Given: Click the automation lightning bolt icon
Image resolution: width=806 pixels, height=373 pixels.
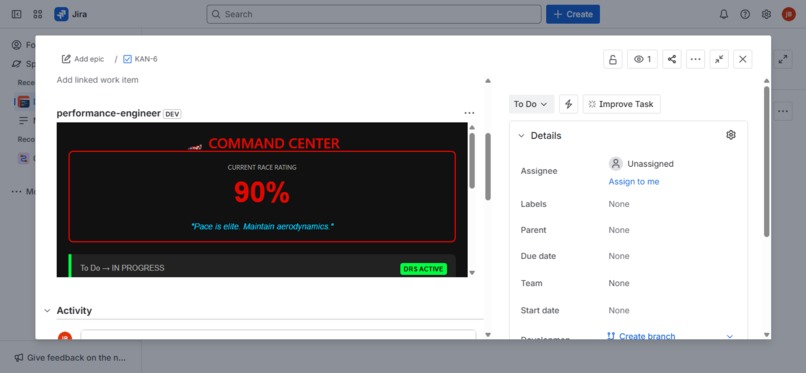Looking at the screenshot, I should pos(569,104).
